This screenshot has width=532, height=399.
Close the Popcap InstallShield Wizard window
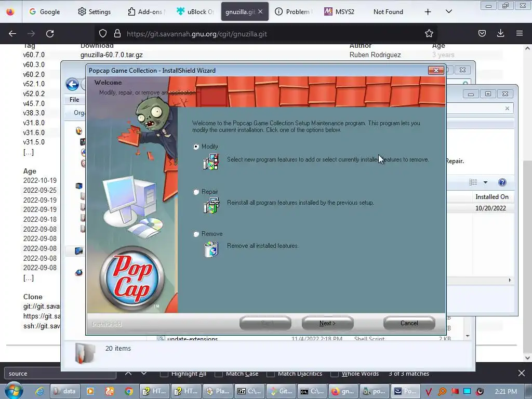[x=436, y=70]
